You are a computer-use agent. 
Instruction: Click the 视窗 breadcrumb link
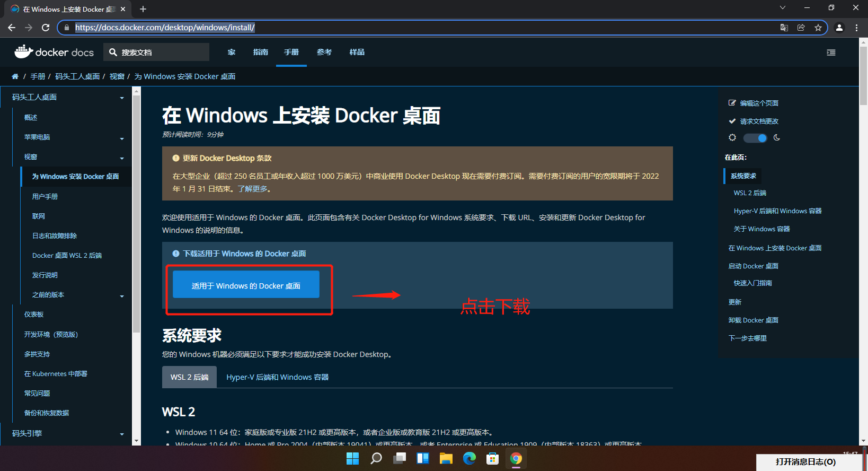117,76
